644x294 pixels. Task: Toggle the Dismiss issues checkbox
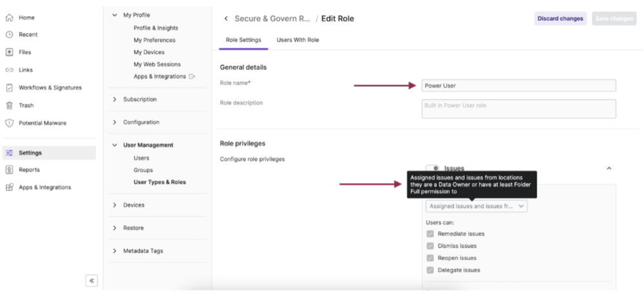tap(430, 246)
